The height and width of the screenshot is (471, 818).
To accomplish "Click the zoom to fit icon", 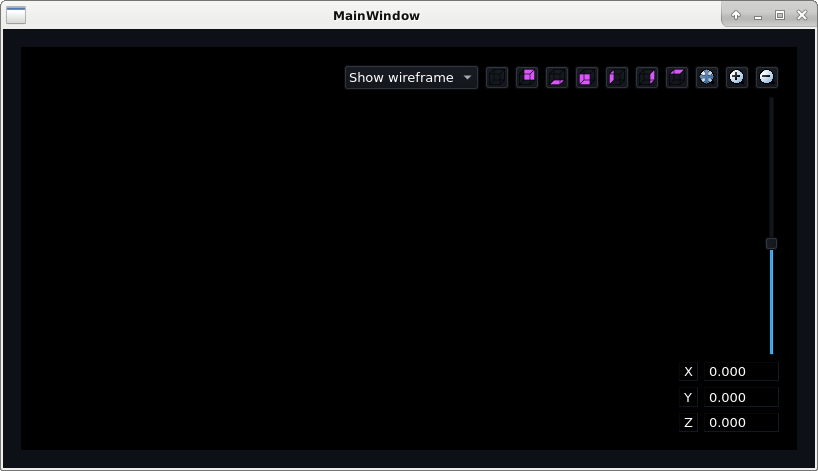I will pos(707,77).
